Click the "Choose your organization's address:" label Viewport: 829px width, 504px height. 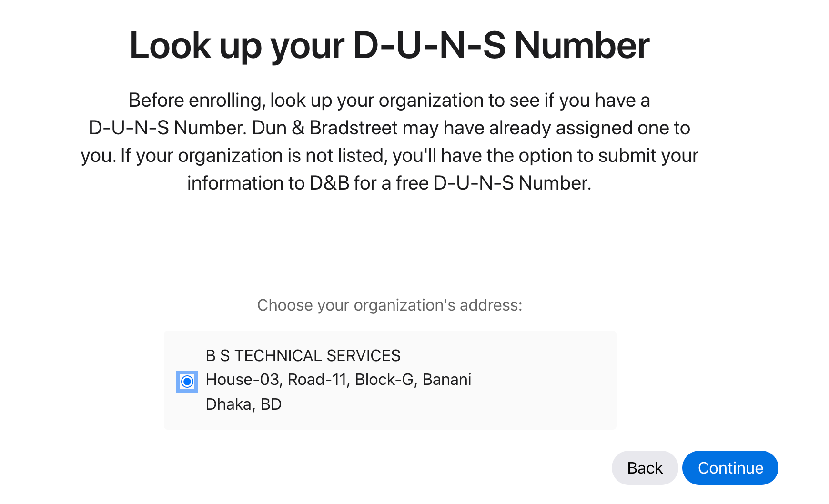390,305
